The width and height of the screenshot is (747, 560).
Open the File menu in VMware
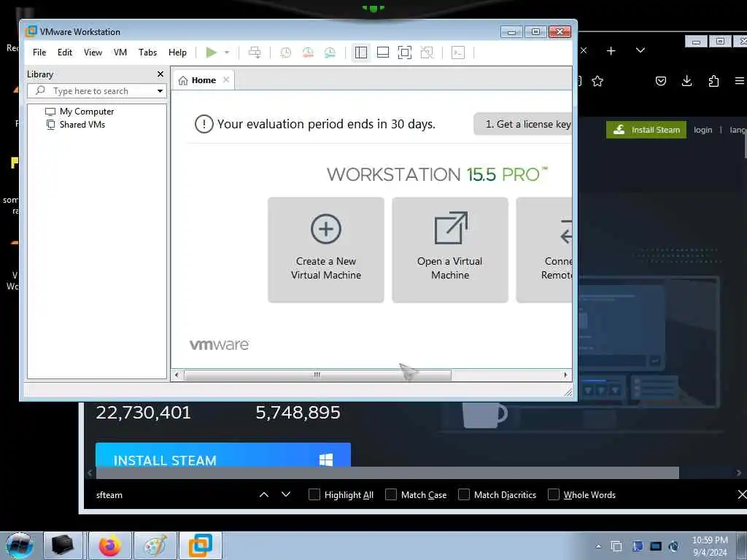(x=39, y=52)
